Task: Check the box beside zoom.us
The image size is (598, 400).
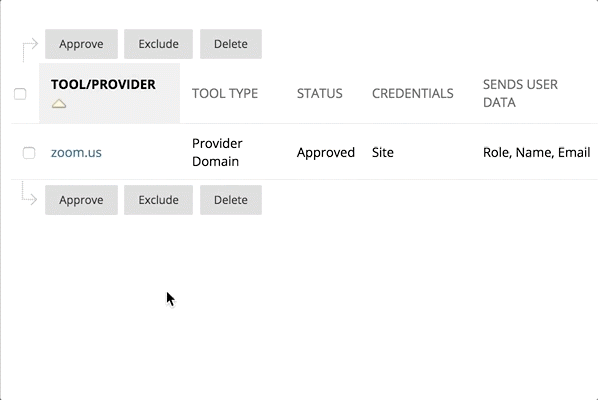Action: 29,153
